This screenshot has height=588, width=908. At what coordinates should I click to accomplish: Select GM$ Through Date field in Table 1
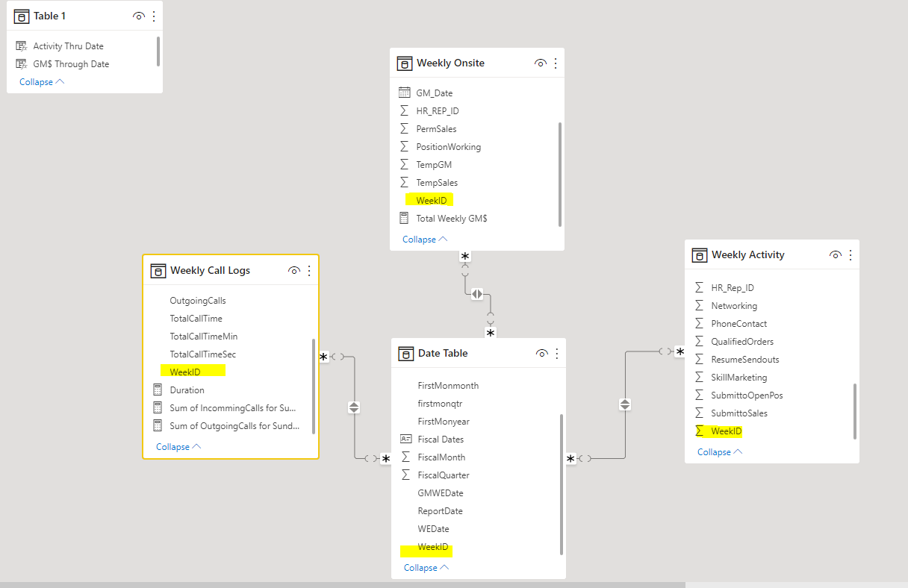pyautogui.click(x=71, y=64)
